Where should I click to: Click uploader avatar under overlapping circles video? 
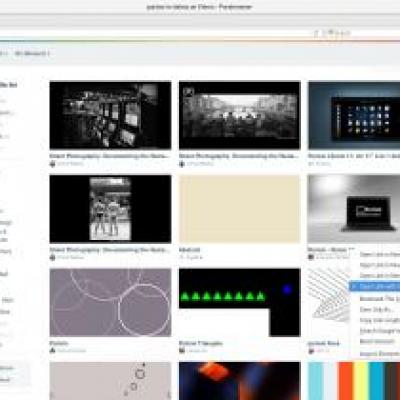click(52, 350)
